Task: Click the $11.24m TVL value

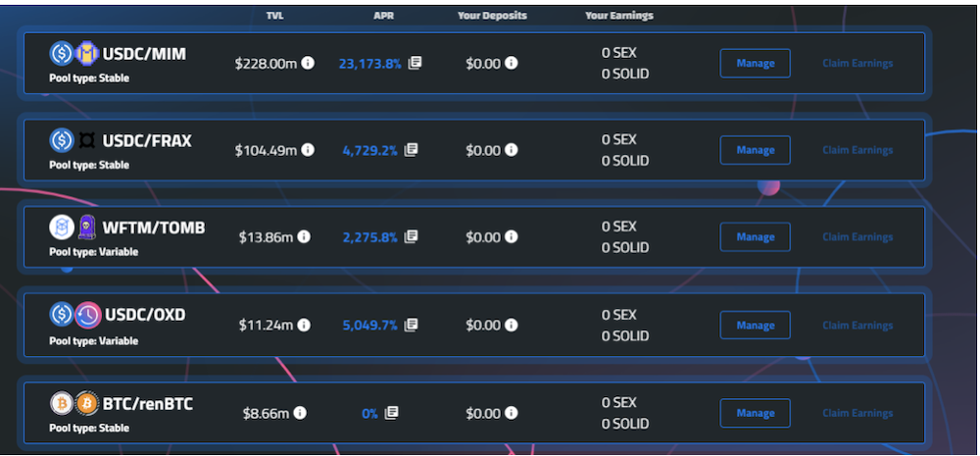Action: (266, 326)
